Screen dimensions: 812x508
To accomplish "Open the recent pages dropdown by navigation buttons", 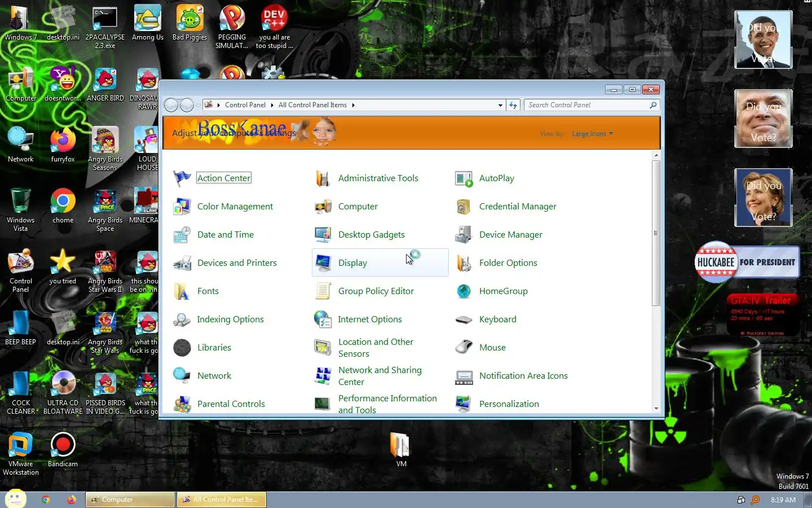I will [198, 106].
